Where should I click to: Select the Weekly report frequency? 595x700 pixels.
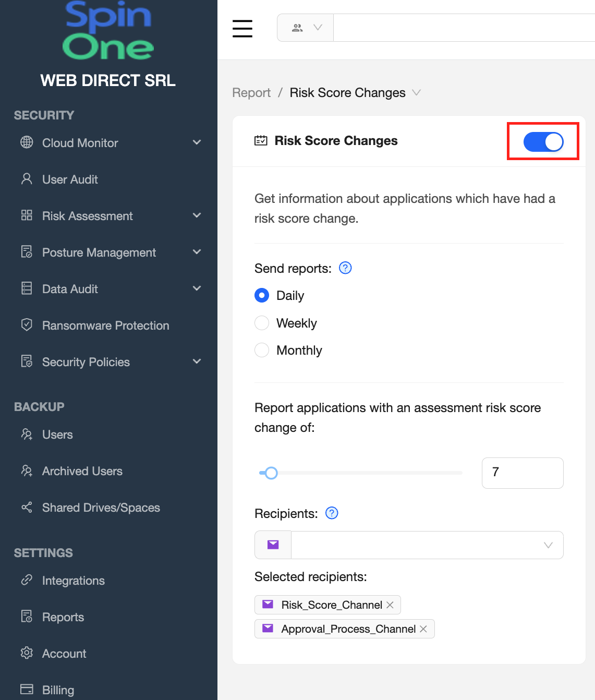[262, 323]
